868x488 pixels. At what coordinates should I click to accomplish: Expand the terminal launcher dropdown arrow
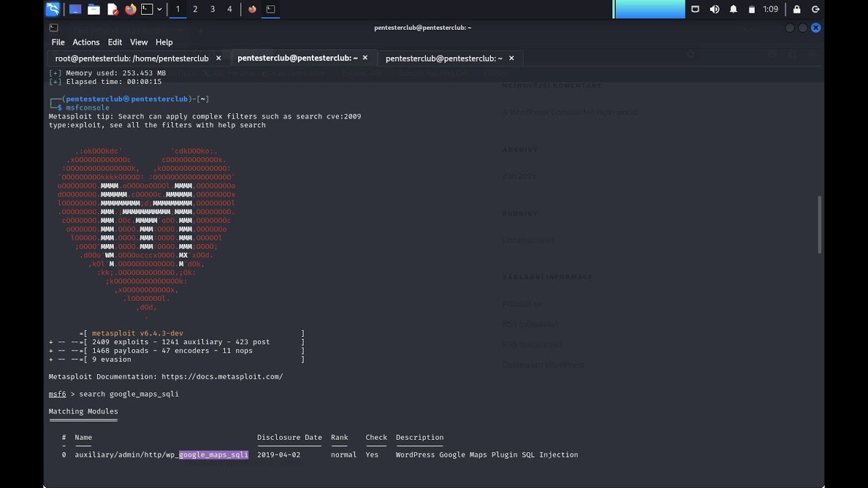(x=159, y=9)
